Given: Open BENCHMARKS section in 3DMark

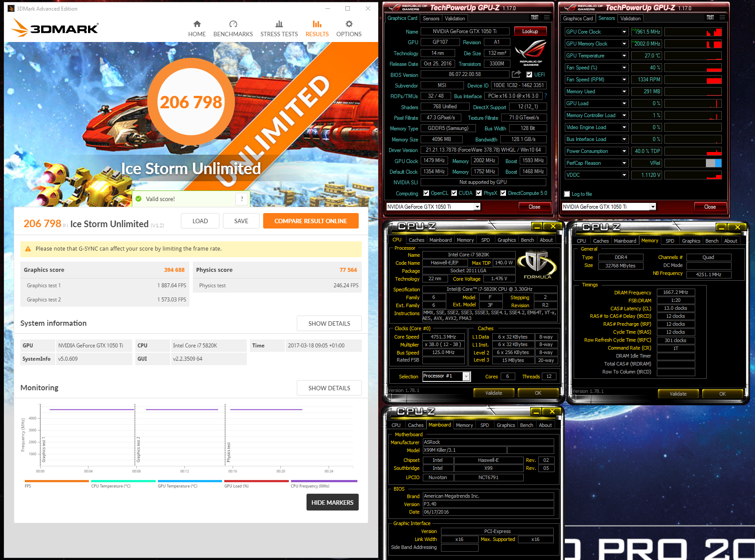Looking at the screenshot, I should tap(233, 29).
